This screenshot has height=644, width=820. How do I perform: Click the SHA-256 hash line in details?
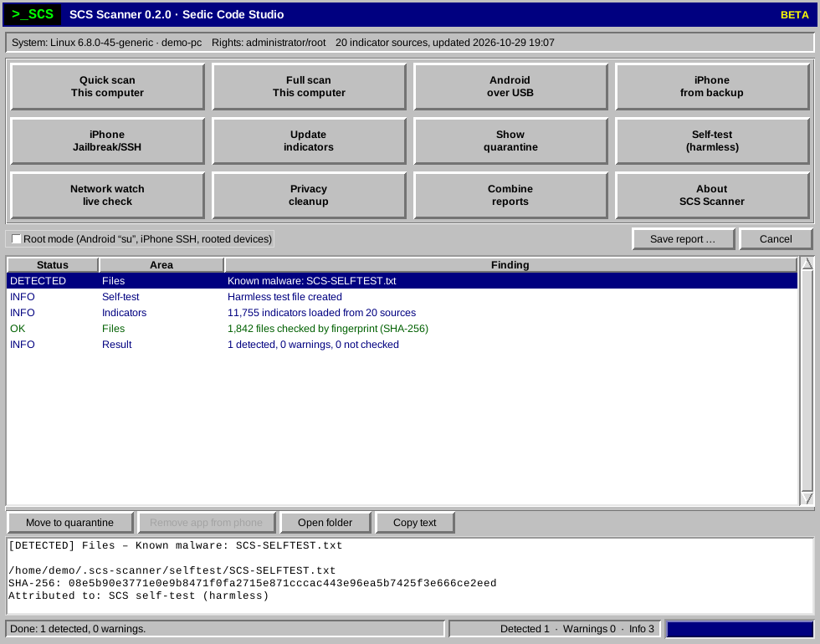click(253, 584)
